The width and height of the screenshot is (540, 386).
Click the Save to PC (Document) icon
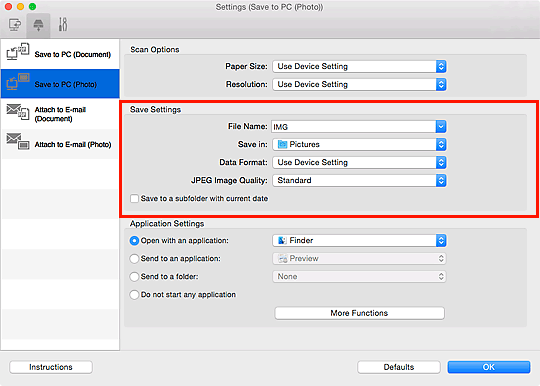[x=18, y=52]
